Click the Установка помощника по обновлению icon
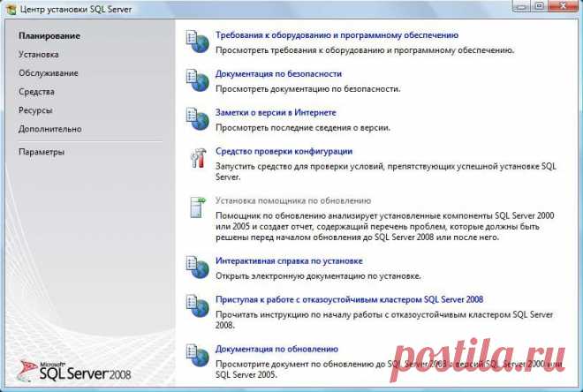 click(198, 207)
